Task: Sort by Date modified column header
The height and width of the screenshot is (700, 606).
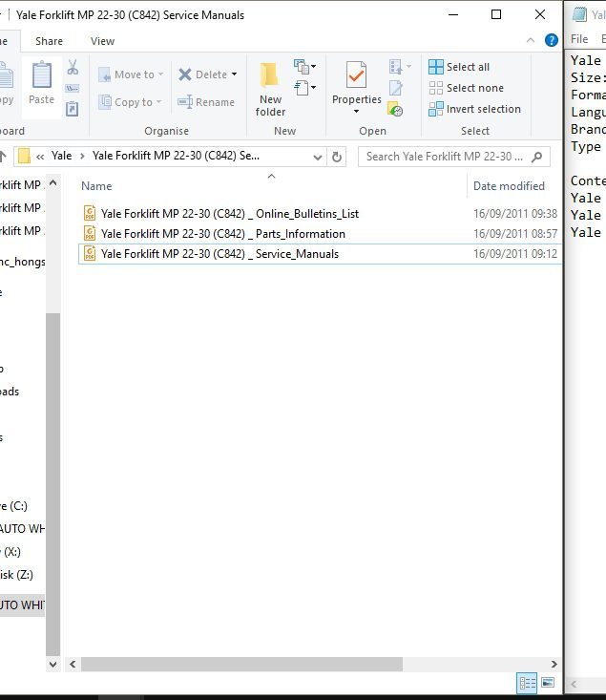Action: coord(510,186)
